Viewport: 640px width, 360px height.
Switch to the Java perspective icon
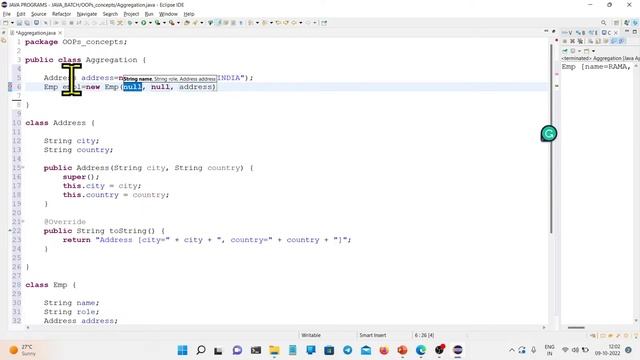point(627,23)
